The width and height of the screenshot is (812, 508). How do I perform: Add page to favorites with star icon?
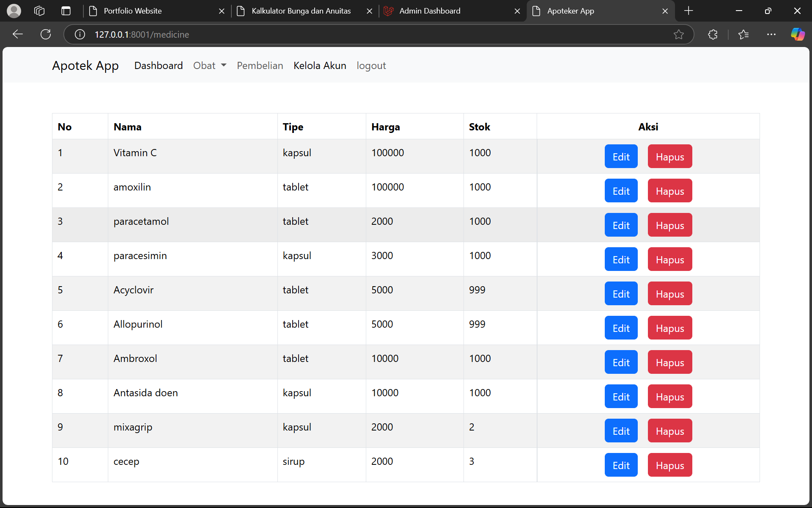pyautogui.click(x=678, y=34)
